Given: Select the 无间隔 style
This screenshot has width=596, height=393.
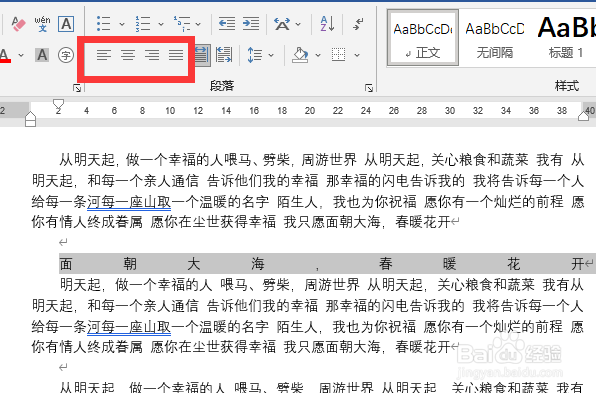Looking at the screenshot, I should (x=495, y=38).
